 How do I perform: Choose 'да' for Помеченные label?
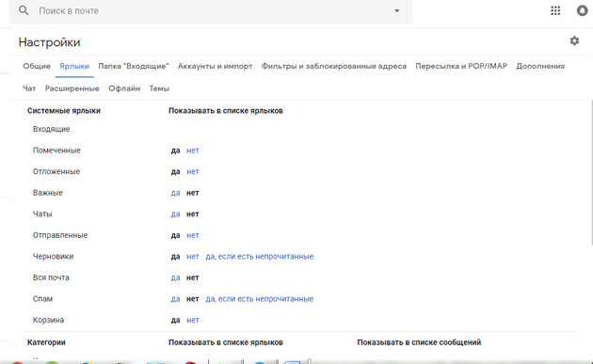point(175,150)
